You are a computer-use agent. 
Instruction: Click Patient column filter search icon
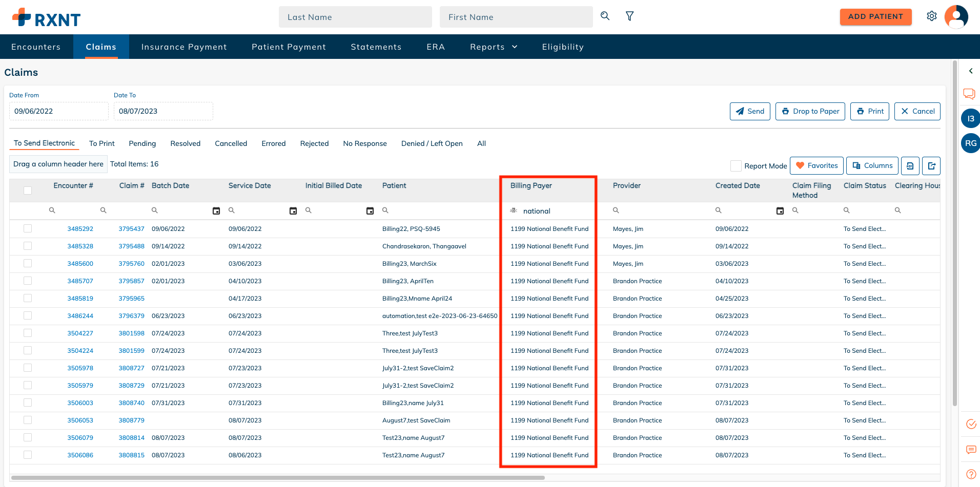[x=385, y=210]
